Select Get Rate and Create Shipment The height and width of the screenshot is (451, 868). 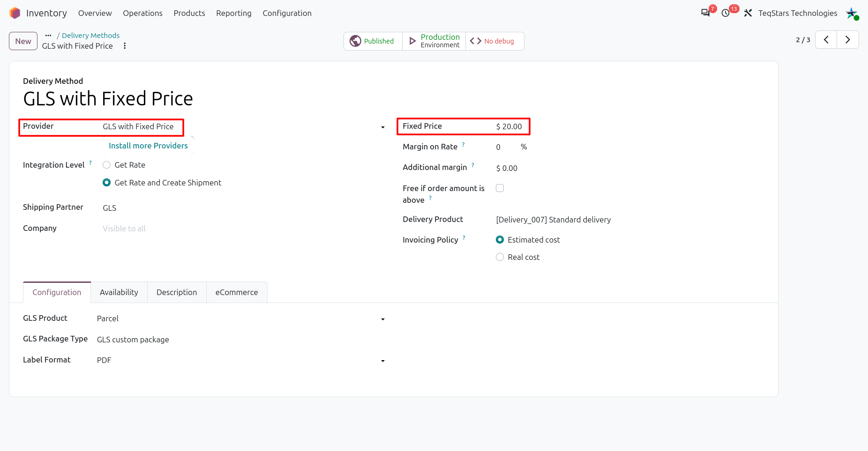click(x=107, y=183)
